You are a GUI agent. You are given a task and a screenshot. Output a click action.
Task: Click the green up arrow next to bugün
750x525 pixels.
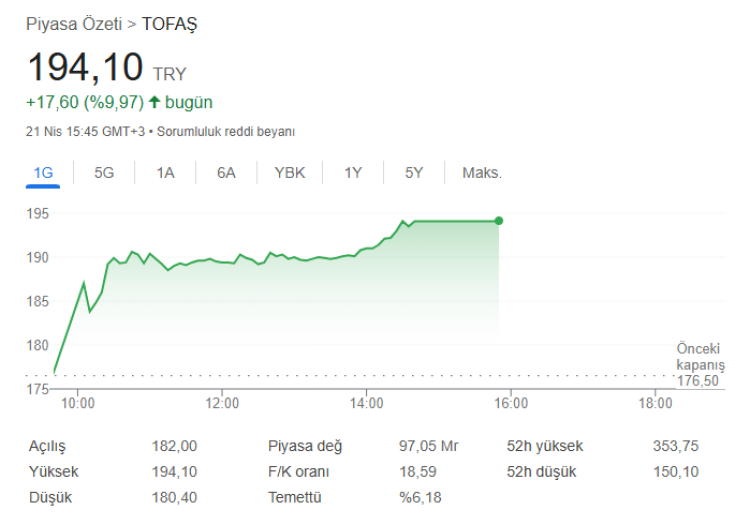click(154, 102)
